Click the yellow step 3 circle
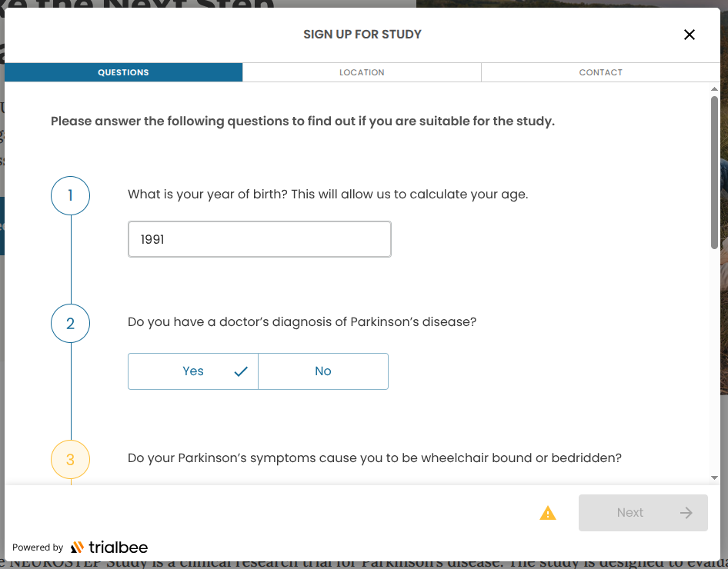 point(70,458)
